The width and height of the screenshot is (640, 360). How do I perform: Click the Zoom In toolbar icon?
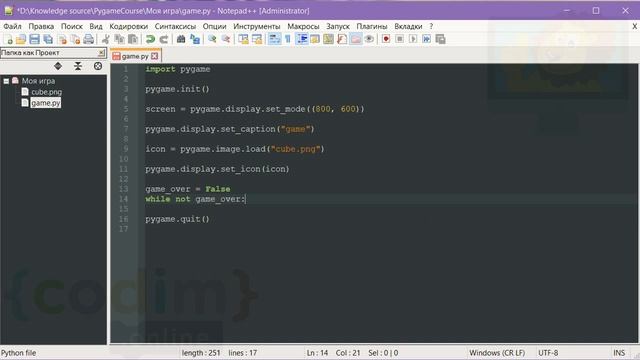tap(212, 39)
